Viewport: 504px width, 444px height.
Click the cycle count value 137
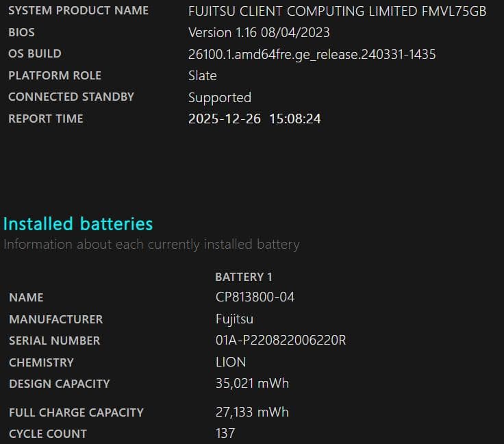pos(225,434)
